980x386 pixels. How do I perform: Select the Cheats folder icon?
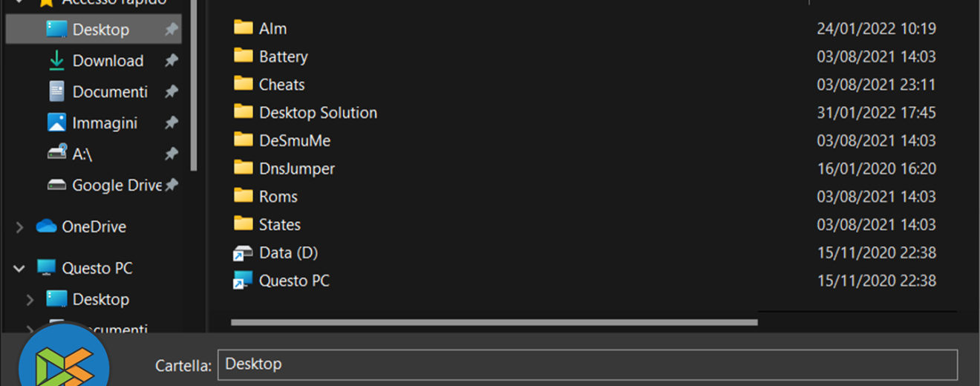coord(244,84)
